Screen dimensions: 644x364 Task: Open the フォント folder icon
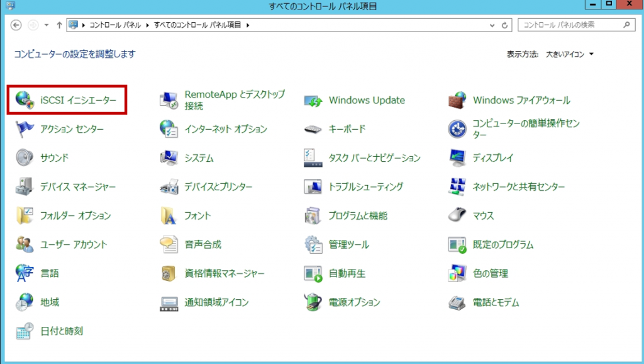pyautogui.click(x=169, y=215)
